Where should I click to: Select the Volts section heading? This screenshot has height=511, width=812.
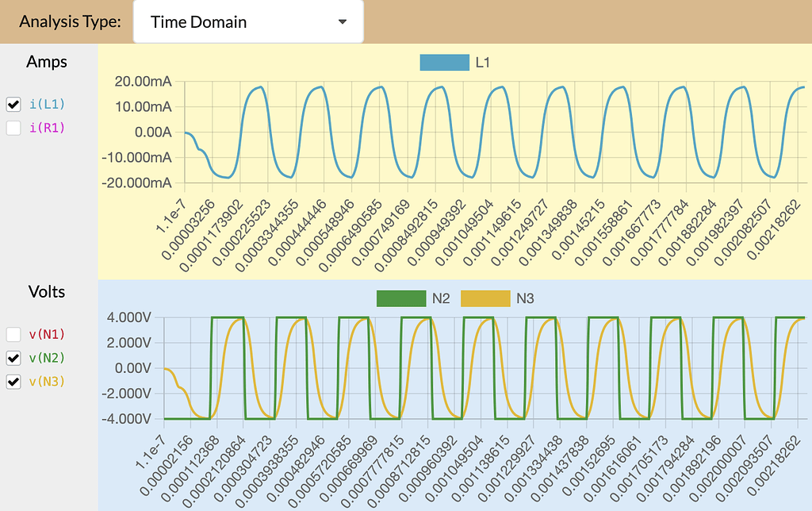(47, 291)
